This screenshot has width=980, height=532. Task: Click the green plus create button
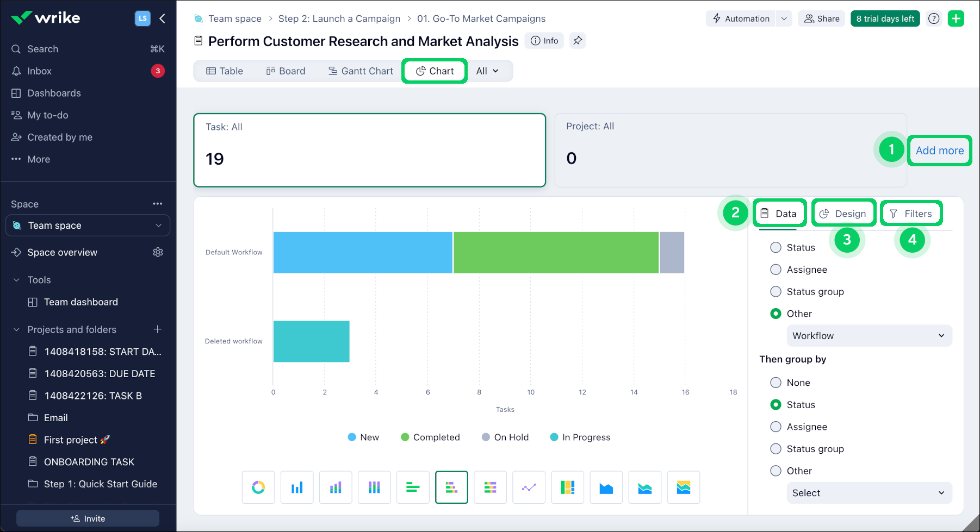[956, 18]
